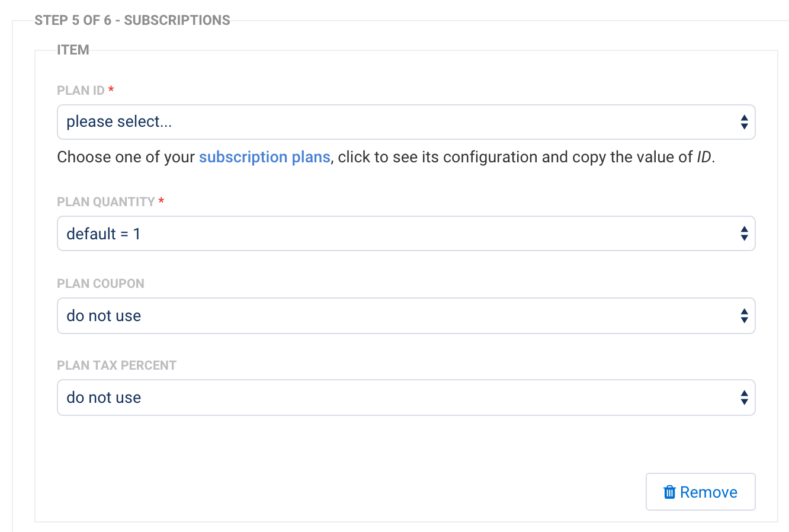Screen dimensions: 789x532
Task: Open the 'subscription plans' link
Action: [264, 157]
